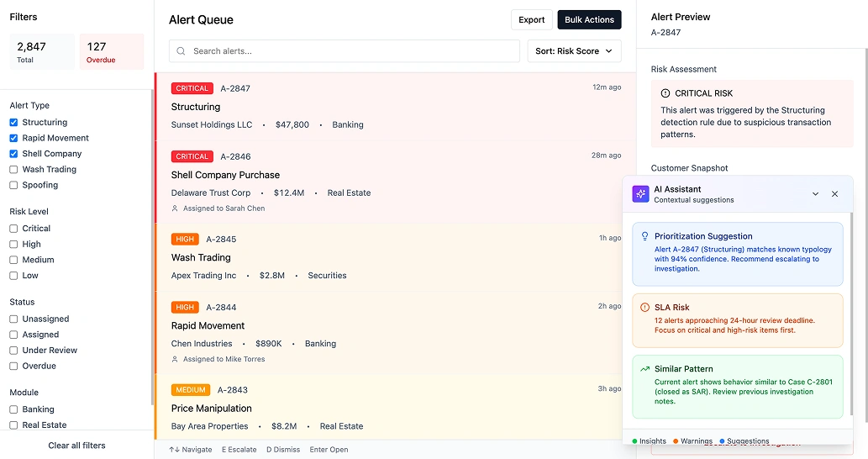The image size is (868, 459).
Task: Open the Rapid Movement alert A-2844
Action: click(396, 333)
